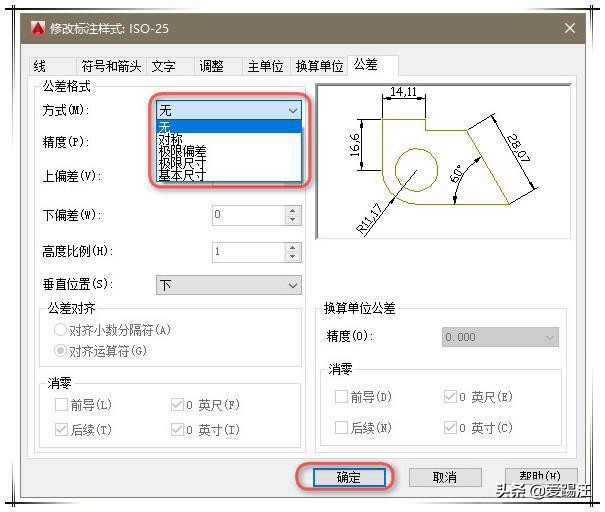Choose 基本尺寸 in the method list
The height and width of the screenshot is (512, 605).
click(229, 175)
